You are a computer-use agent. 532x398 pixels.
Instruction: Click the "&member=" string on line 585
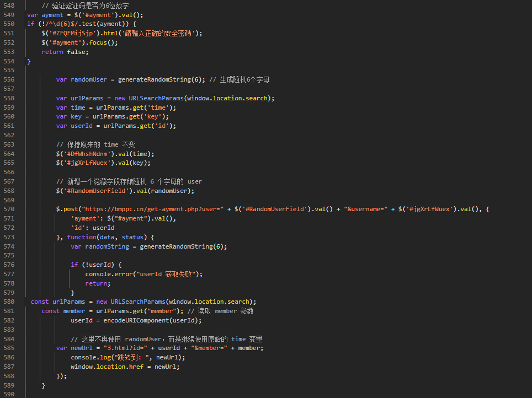point(209,348)
